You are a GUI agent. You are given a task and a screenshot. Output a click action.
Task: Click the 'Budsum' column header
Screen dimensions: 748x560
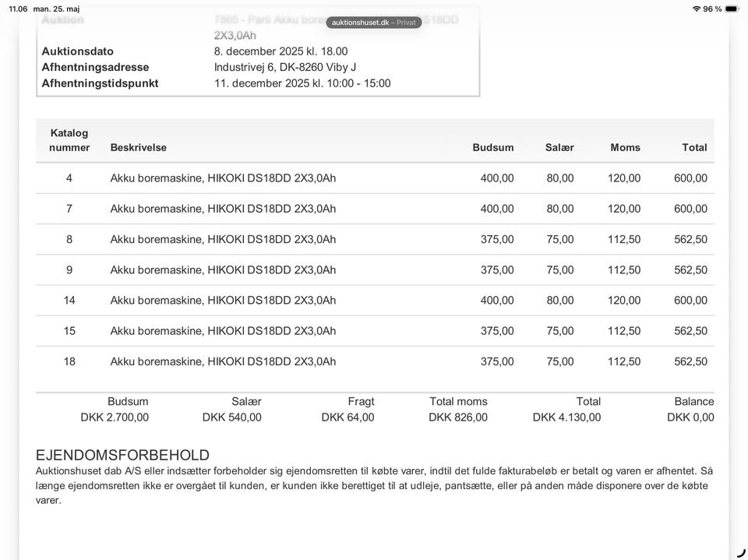coord(492,147)
